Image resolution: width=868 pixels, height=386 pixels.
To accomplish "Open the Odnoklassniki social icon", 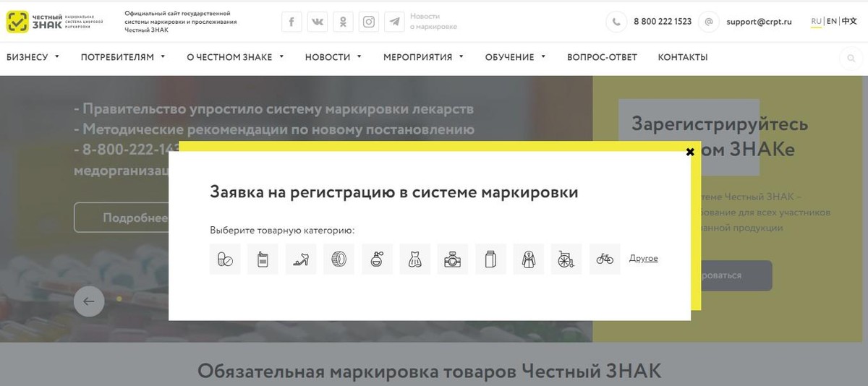I will pos(343,22).
